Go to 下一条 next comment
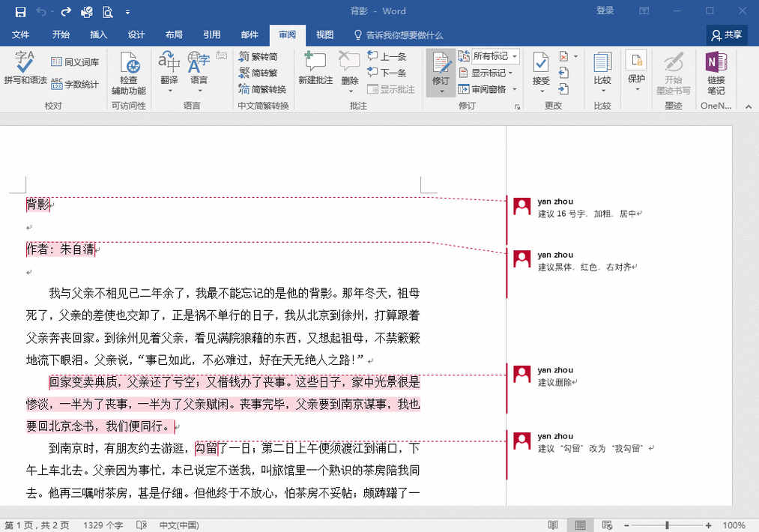Image resolution: width=759 pixels, height=532 pixels. (x=387, y=73)
